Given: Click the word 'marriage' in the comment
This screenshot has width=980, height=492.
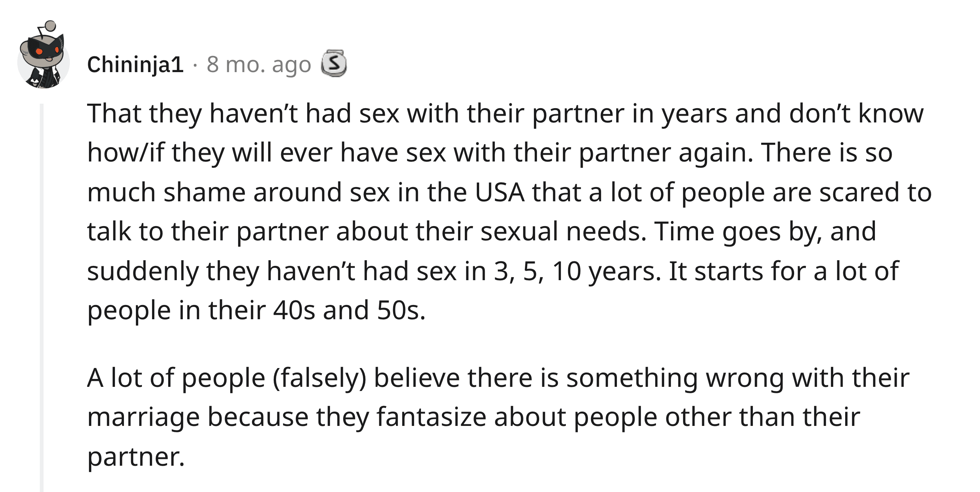Looking at the screenshot, I should point(143,418).
